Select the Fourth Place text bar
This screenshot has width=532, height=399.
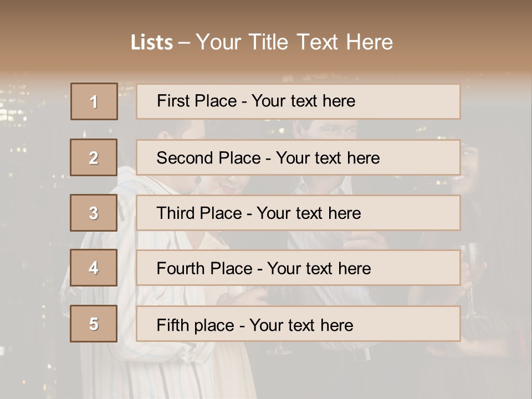(x=298, y=268)
